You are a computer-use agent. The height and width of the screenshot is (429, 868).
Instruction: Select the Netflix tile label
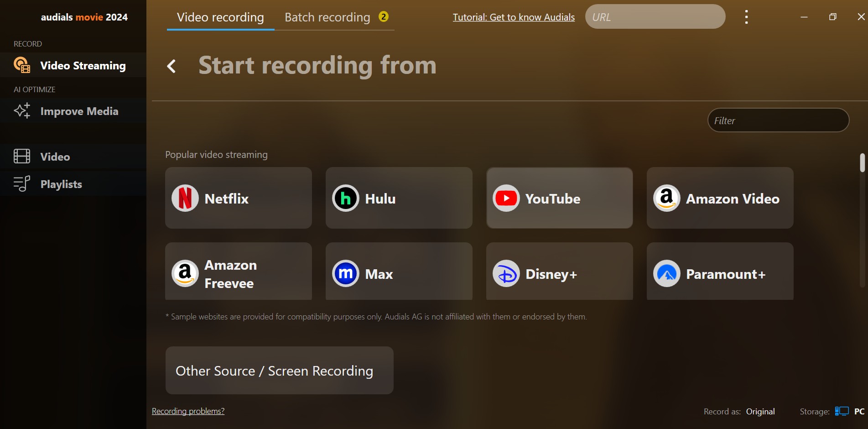tap(227, 199)
